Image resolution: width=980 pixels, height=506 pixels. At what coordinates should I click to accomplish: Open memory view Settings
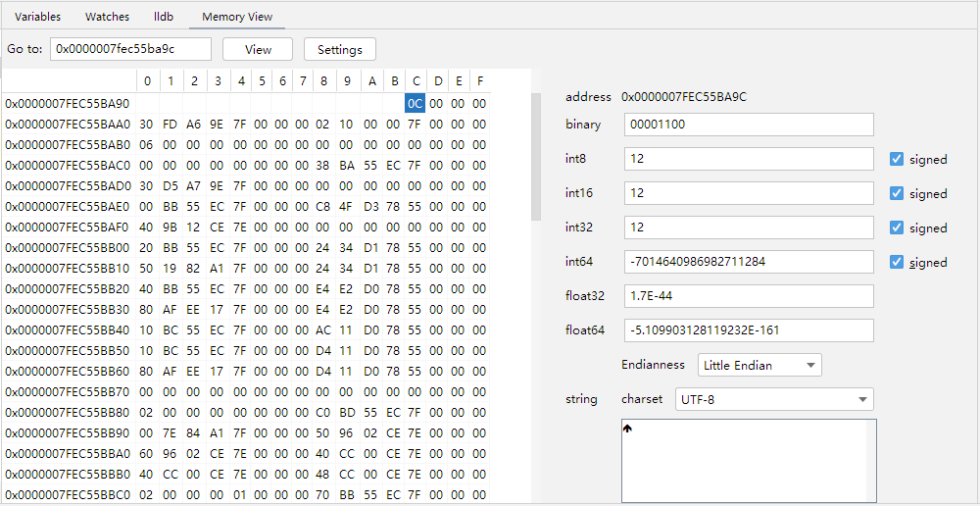pyautogui.click(x=339, y=49)
